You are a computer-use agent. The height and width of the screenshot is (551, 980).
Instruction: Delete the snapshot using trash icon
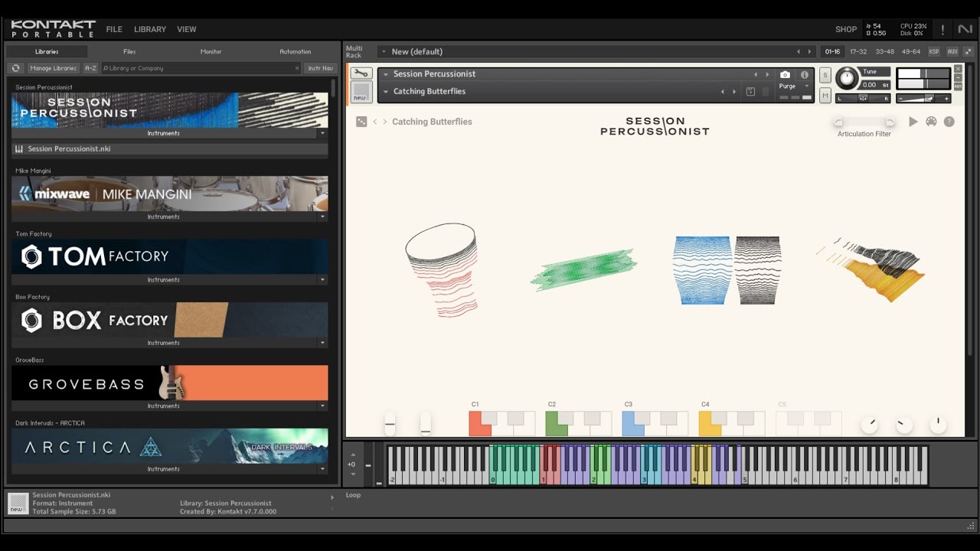click(x=765, y=92)
